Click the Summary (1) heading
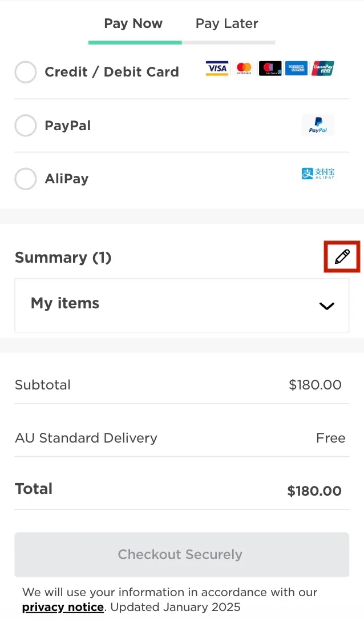The image size is (364, 619). tap(63, 258)
